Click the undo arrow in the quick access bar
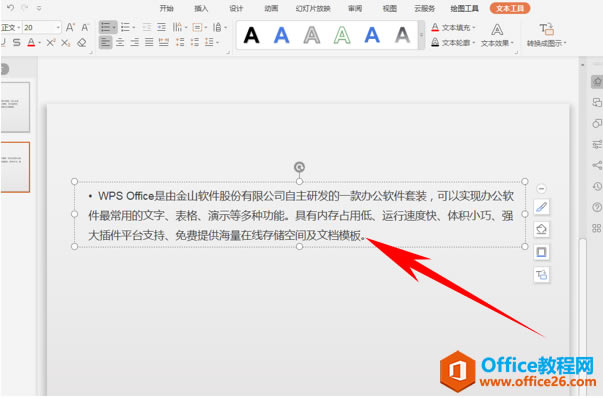Viewport: 603px width, 399px height. click(x=10, y=8)
